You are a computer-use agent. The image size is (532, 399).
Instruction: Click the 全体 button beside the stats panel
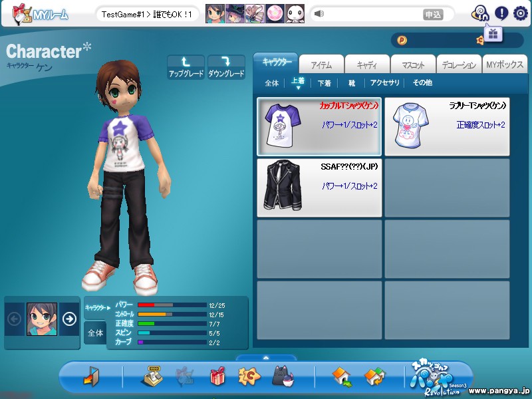click(x=95, y=332)
